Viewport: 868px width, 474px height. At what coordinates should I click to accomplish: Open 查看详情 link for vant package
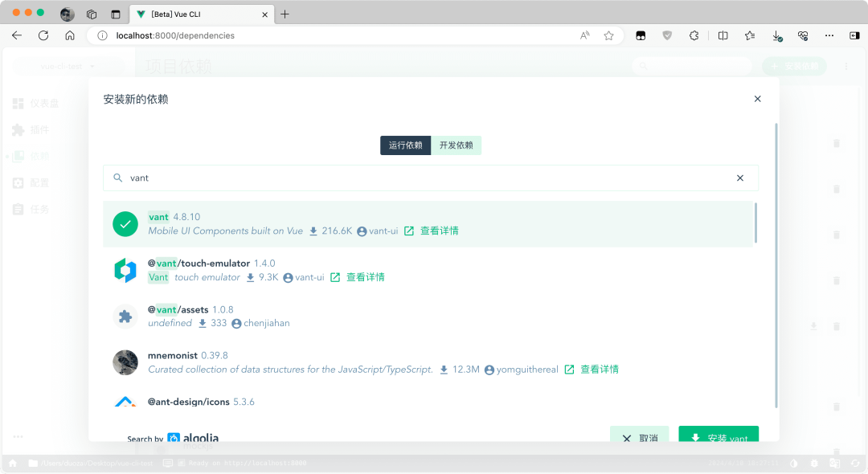click(439, 231)
